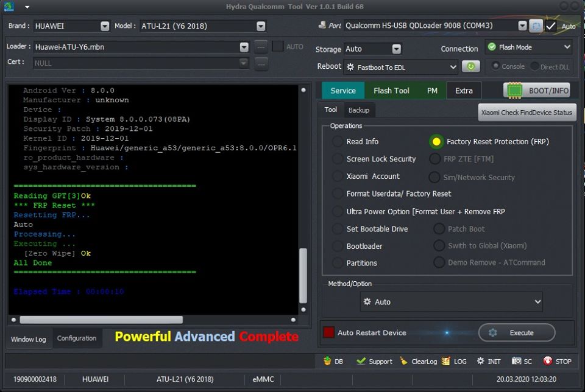The height and width of the screenshot is (392, 585).
Task: Select Factory Reset Protection (FRP) radio
Action: [x=436, y=142]
